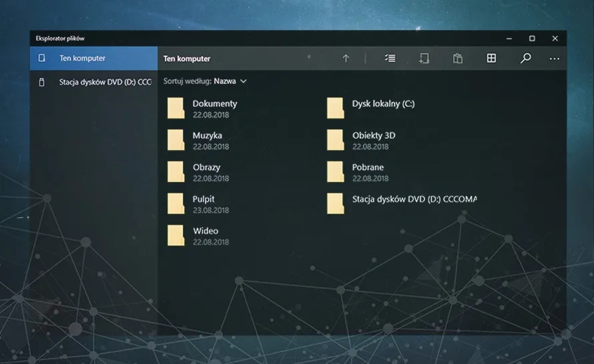The image size is (594, 364).
Task: Maximize the Eksplorator plików window
Action: 532,39
